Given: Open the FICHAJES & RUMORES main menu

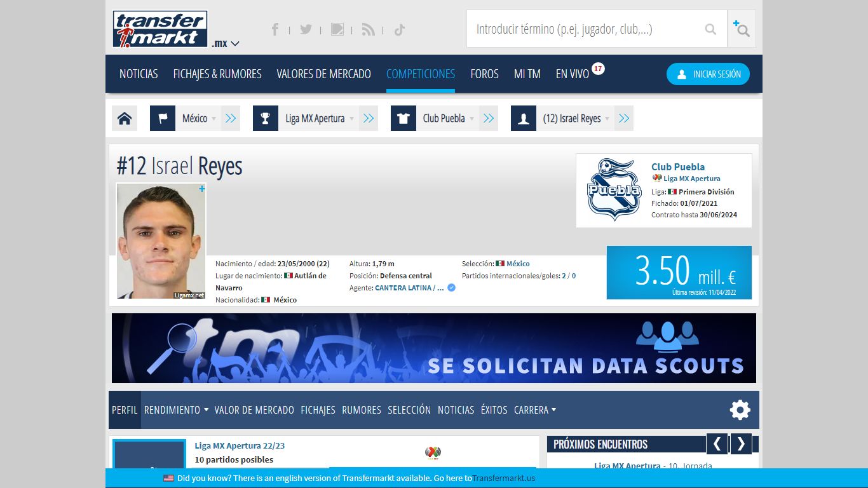Looking at the screenshot, I should (217, 74).
